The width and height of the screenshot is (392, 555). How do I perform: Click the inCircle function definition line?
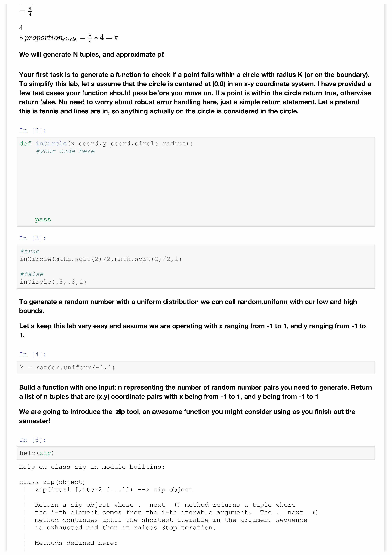pyautogui.click(x=106, y=144)
